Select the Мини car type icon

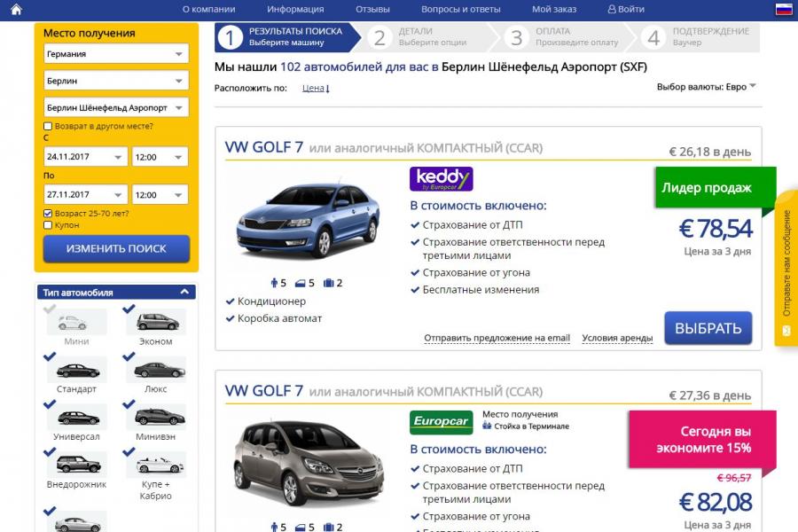click(77, 322)
